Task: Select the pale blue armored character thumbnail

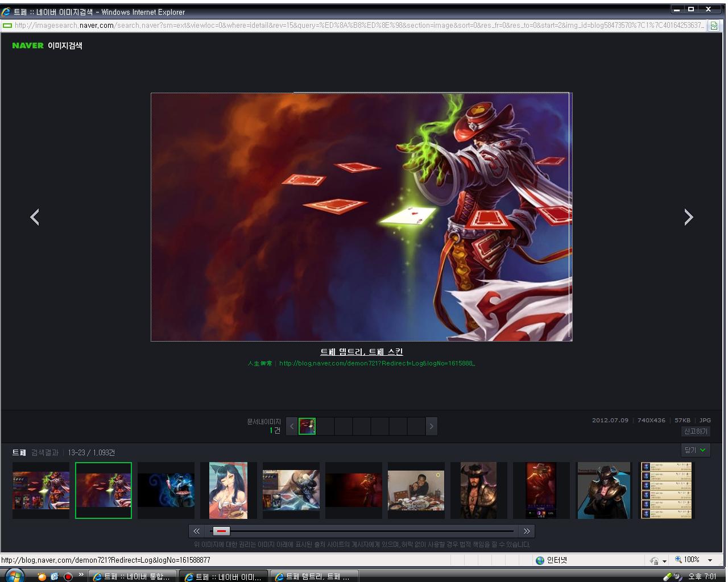Action: pyautogui.click(x=291, y=490)
